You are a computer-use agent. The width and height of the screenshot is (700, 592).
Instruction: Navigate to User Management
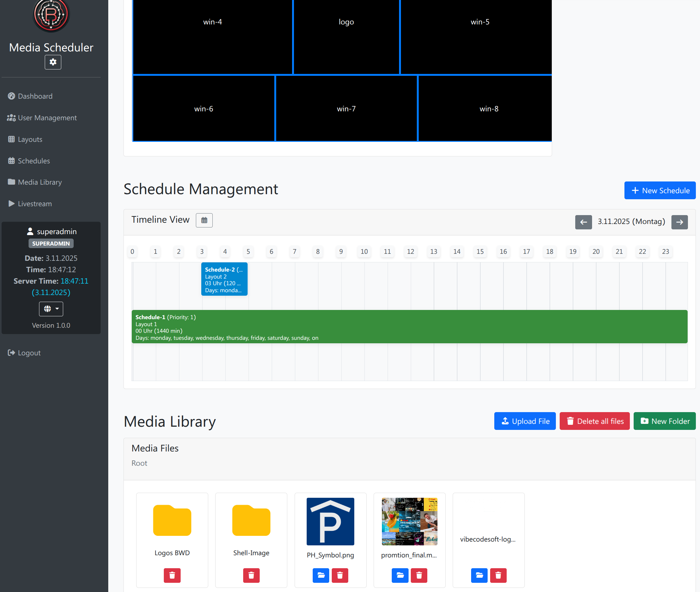pyautogui.click(x=47, y=118)
